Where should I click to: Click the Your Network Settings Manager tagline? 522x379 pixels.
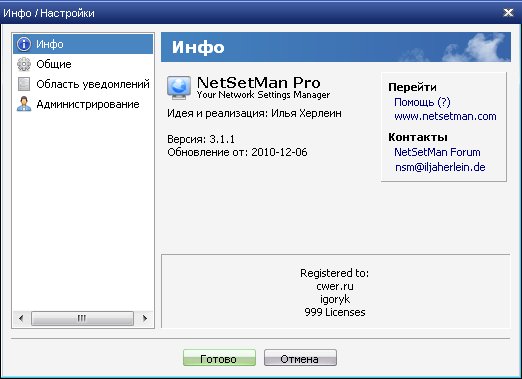click(263, 95)
